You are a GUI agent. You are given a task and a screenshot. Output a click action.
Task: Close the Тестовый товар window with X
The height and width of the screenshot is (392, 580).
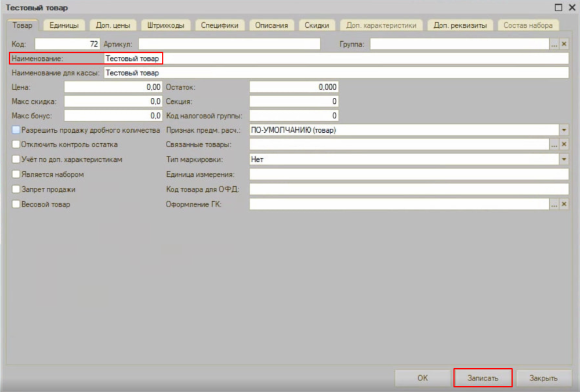571,8
